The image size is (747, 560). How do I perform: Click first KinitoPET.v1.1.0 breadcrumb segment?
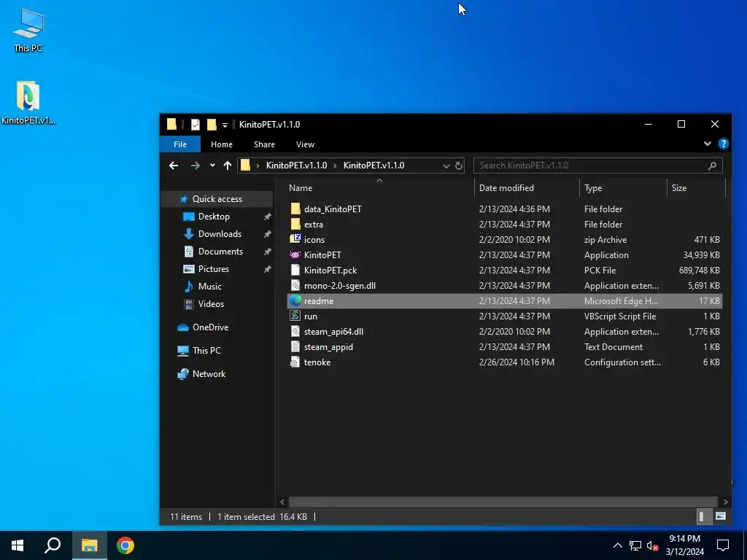[x=296, y=166]
